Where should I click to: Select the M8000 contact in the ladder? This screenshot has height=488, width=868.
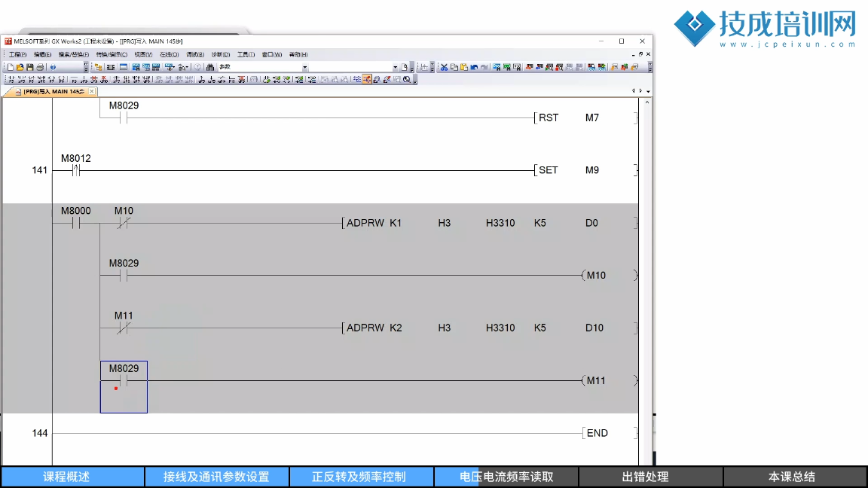point(76,218)
